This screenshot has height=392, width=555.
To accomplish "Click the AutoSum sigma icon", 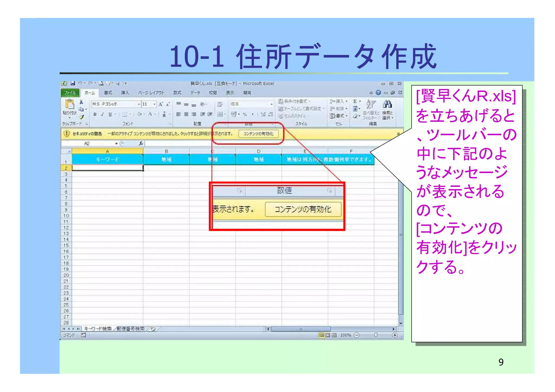I will pos(355,101).
